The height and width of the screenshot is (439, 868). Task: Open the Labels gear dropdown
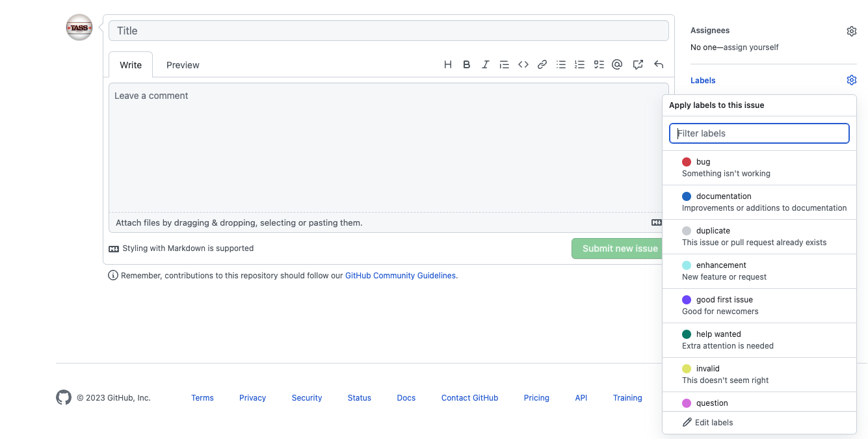[x=852, y=79]
